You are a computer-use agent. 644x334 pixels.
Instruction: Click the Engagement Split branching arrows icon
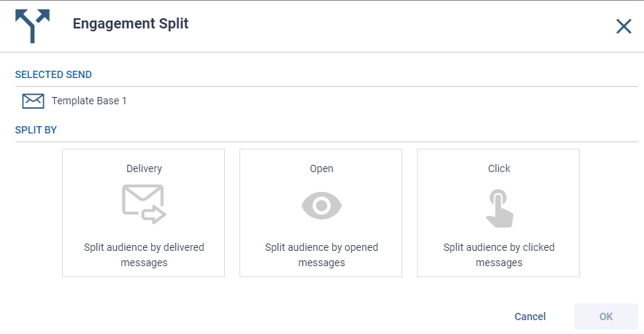click(x=32, y=26)
